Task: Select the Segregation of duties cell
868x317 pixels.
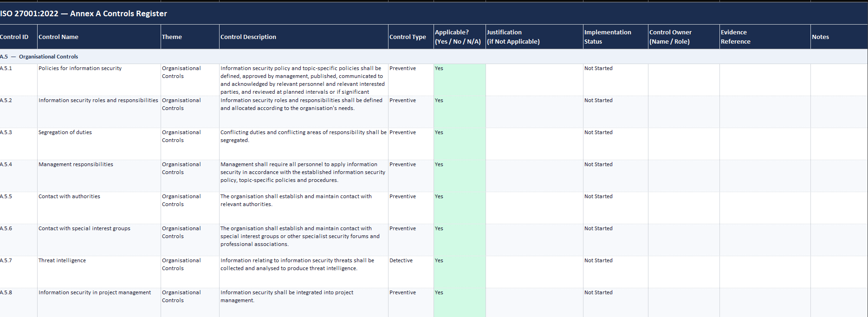Action: point(99,144)
